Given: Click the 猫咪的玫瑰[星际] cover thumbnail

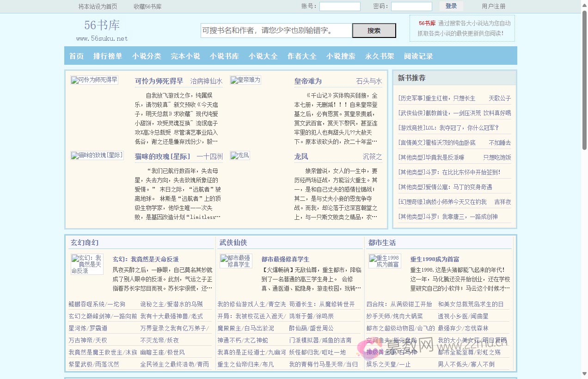Looking at the screenshot, I should (x=97, y=155).
